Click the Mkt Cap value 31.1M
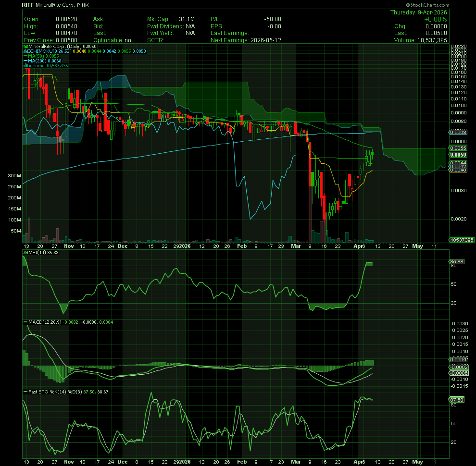 187,19
